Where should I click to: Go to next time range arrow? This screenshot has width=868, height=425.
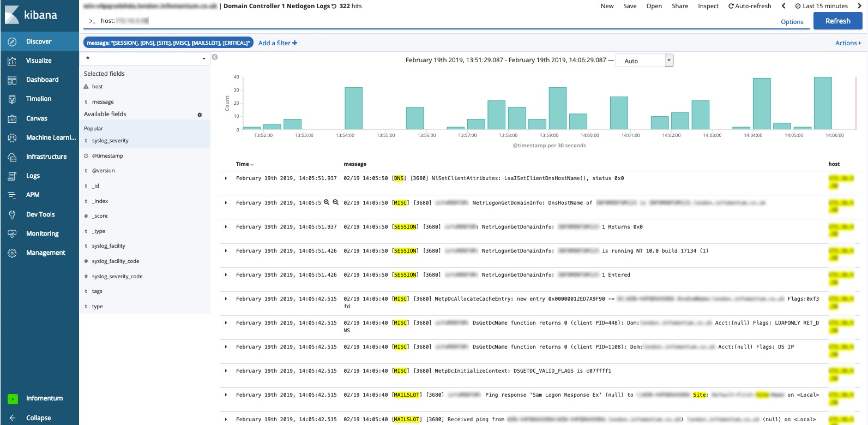(x=859, y=6)
